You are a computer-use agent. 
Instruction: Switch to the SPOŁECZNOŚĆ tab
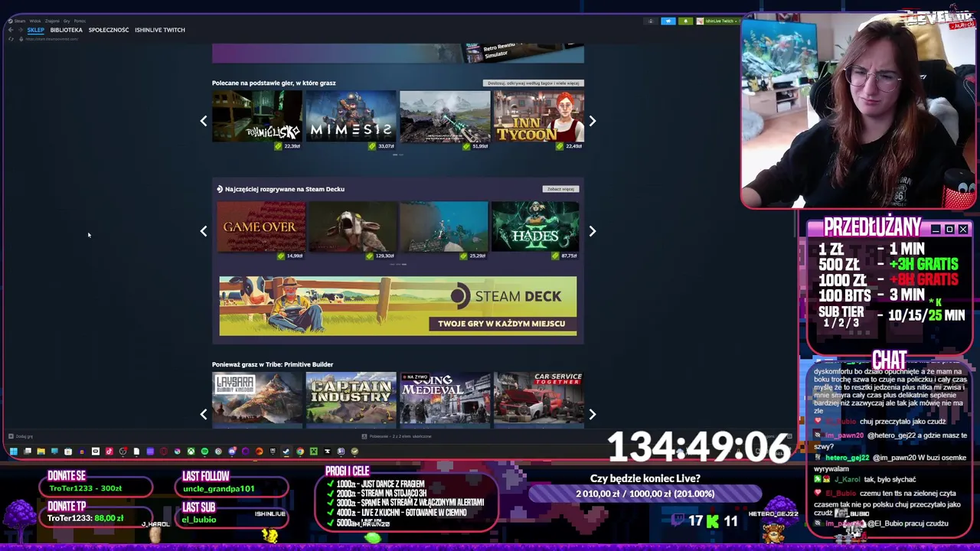point(109,30)
